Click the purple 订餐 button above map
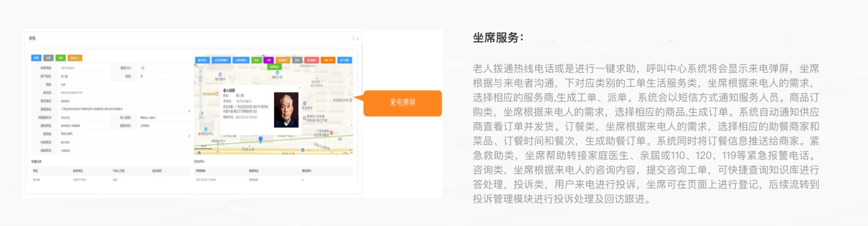This screenshot has height=226, width=868. tap(269, 60)
